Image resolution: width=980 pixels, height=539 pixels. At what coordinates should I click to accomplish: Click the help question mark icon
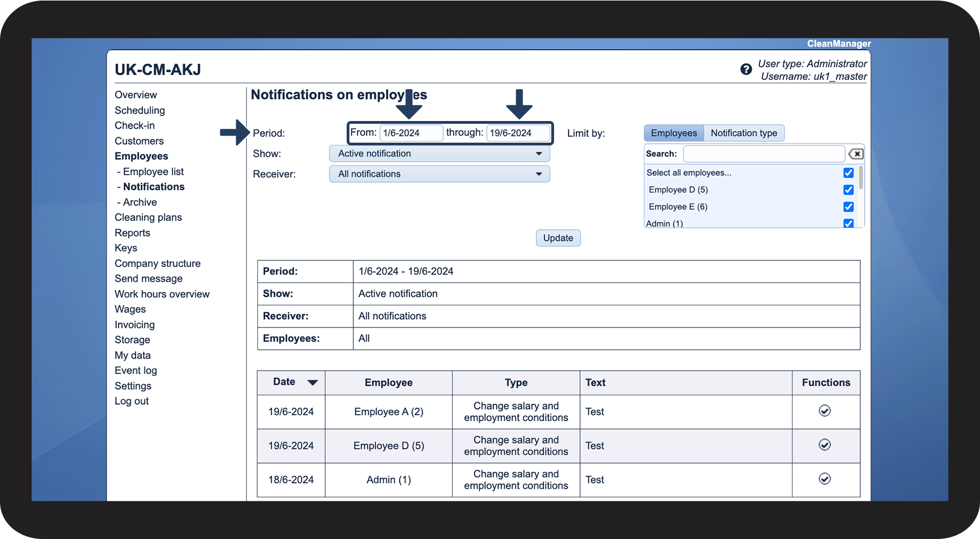click(x=746, y=69)
